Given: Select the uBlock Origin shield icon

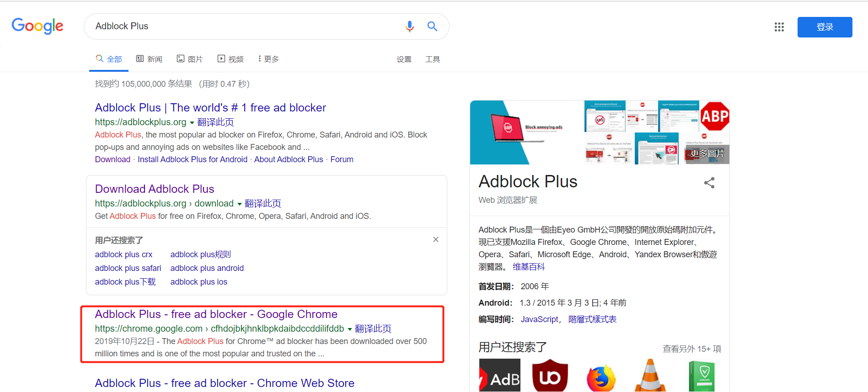Looking at the screenshot, I should [550, 376].
